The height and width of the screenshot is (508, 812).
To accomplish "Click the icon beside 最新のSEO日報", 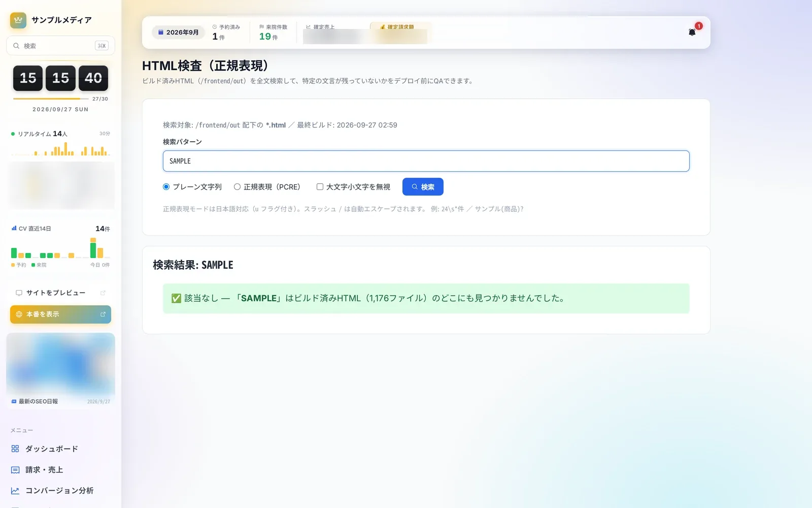I will [x=14, y=401].
